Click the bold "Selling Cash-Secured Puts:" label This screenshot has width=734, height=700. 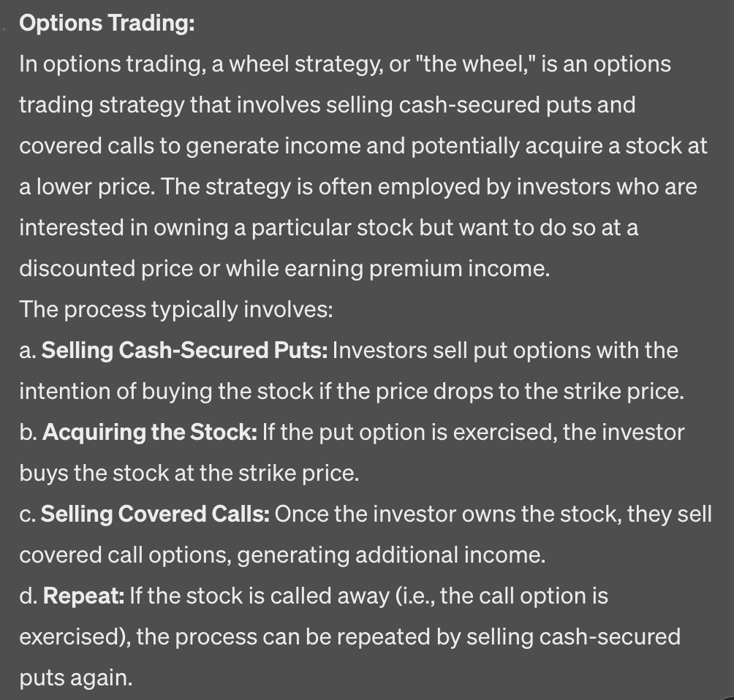pyautogui.click(x=185, y=350)
